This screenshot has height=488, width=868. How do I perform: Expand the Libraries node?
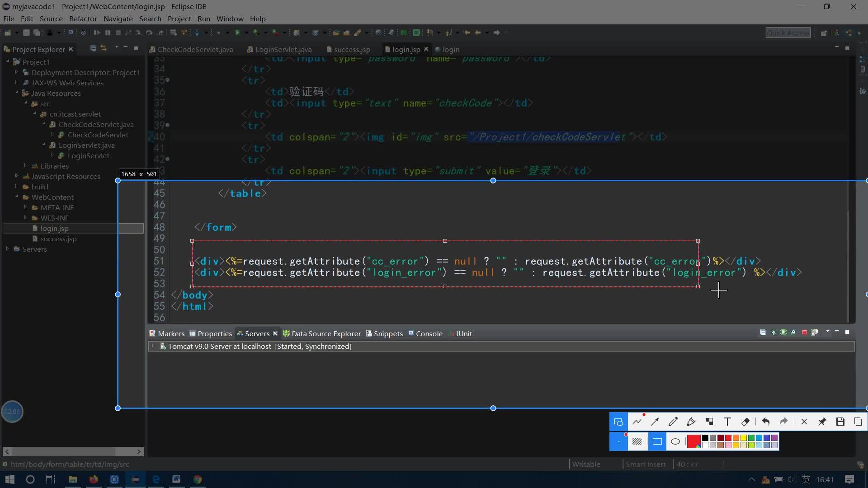click(x=26, y=165)
